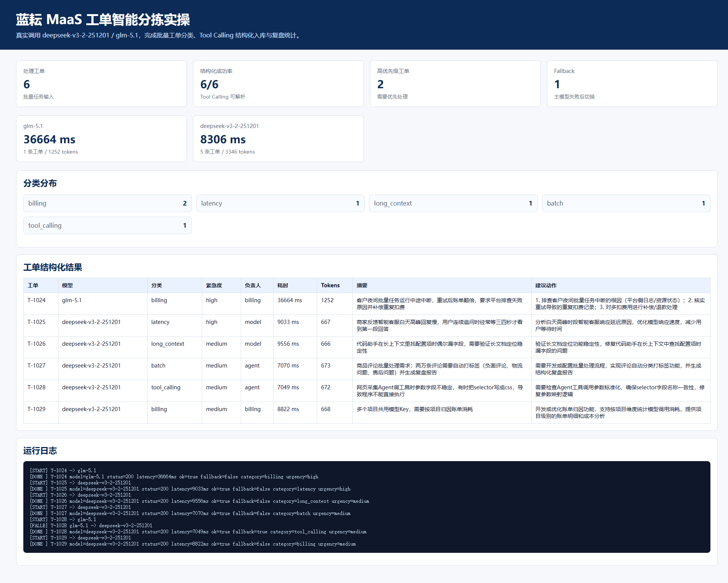The height and width of the screenshot is (583, 728).
Task: Click the first log line START T-1024
Action: (x=63, y=471)
